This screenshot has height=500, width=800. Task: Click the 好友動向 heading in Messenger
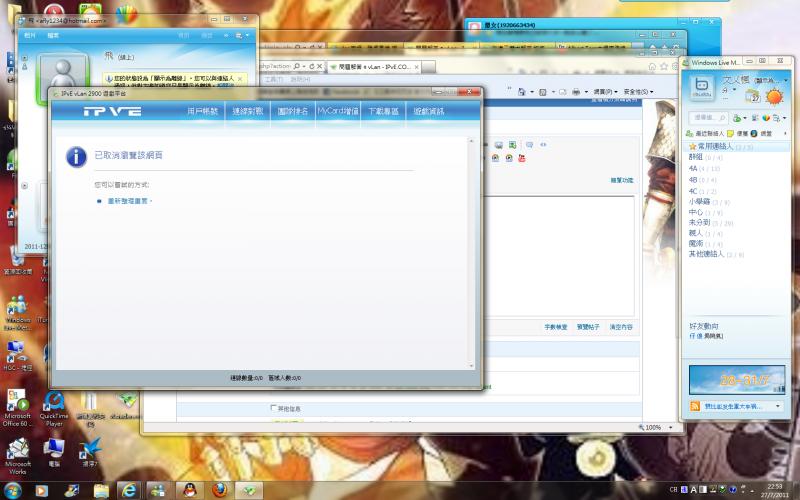704,326
